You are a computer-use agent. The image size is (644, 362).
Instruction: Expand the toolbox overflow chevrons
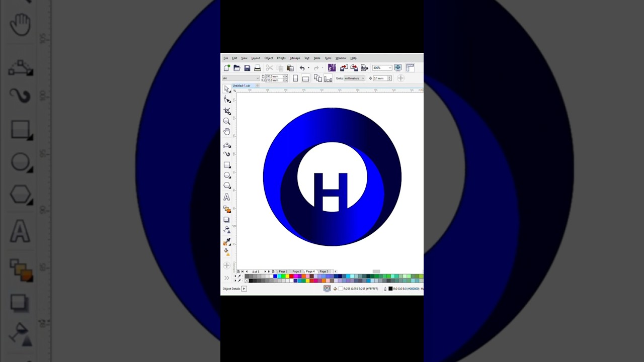[x=227, y=278]
